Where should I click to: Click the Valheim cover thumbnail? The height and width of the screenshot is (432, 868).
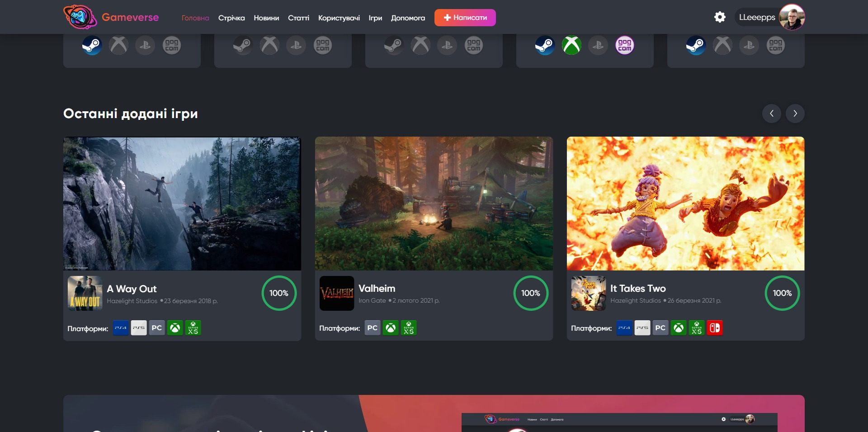click(337, 293)
